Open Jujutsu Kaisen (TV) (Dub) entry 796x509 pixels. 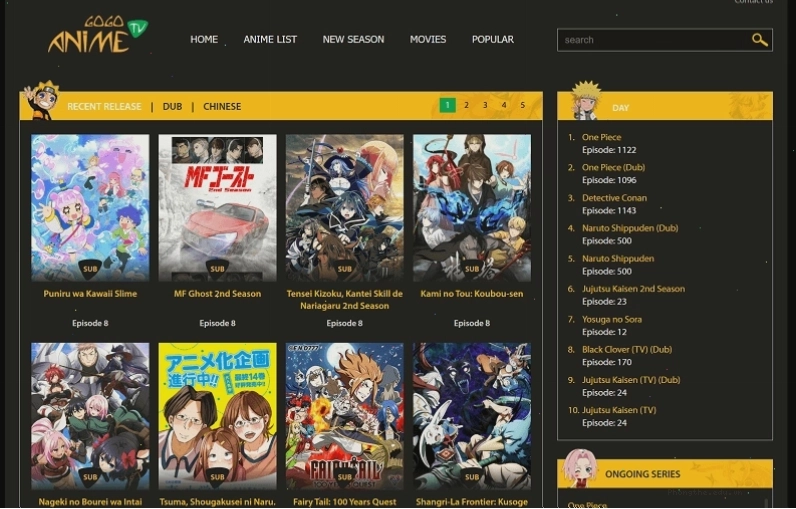(631, 380)
